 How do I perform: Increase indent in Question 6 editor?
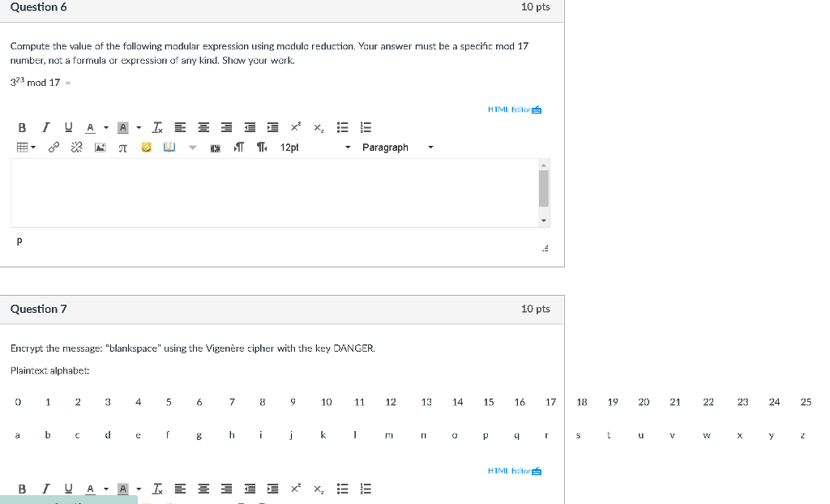272,127
